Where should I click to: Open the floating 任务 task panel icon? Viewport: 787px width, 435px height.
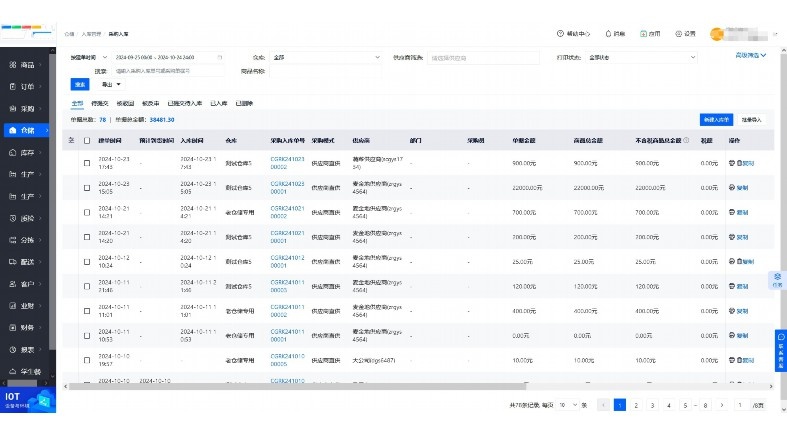click(x=777, y=280)
